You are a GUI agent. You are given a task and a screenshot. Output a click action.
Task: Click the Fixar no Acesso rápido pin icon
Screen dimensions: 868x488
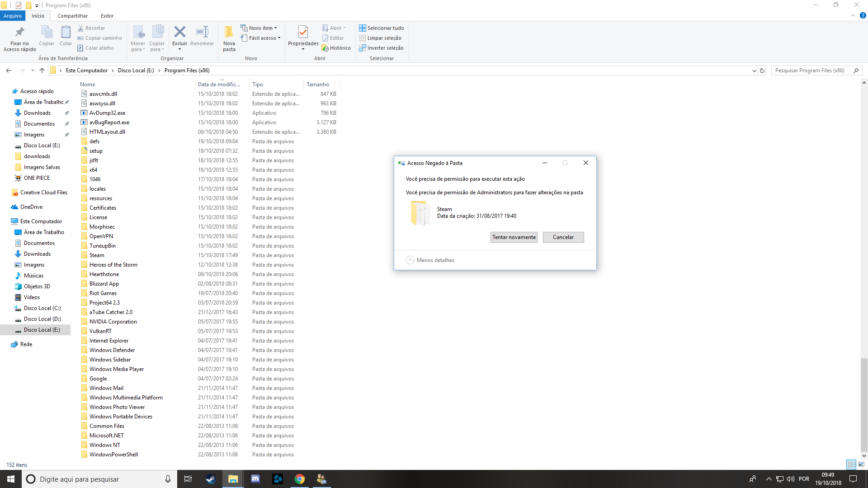click(x=19, y=33)
